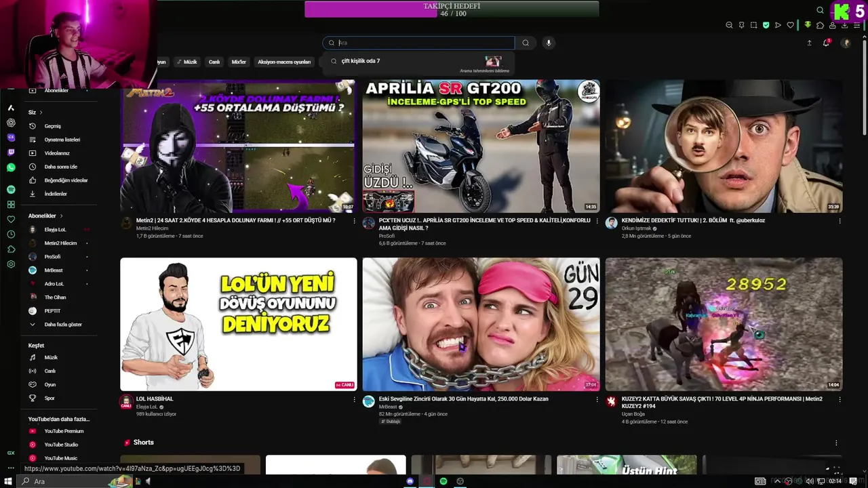Expand the Abonelikler section heading
Image resolution: width=868 pixels, height=488 pixels.
coord(45,216)
